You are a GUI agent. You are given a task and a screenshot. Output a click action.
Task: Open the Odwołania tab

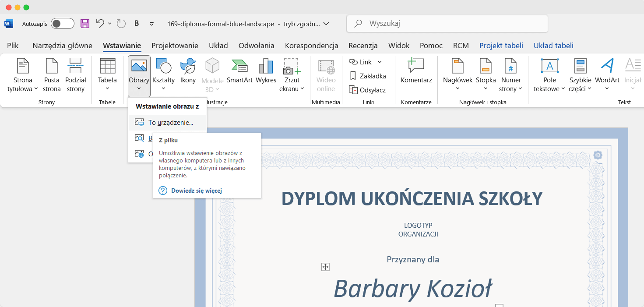pyautogui.click(x=257, y=46)
